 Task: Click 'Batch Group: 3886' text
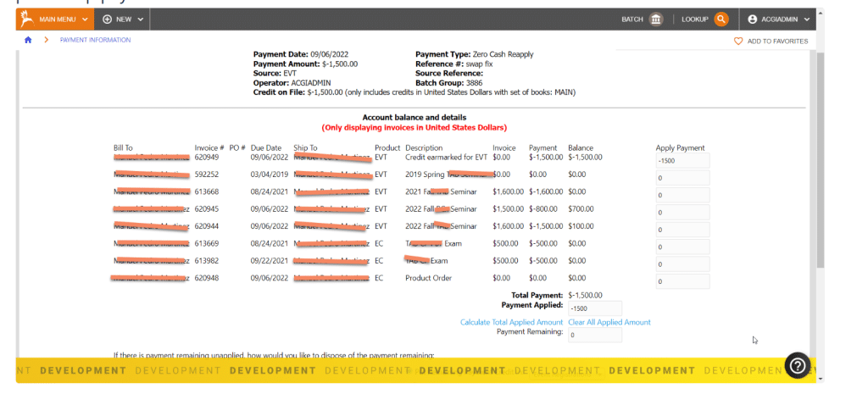click(449, 83)
